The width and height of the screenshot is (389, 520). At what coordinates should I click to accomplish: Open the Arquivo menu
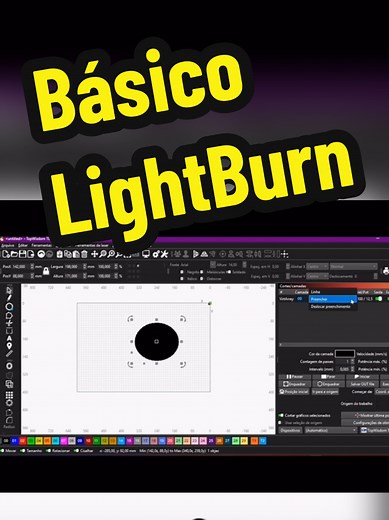point(8,245)
